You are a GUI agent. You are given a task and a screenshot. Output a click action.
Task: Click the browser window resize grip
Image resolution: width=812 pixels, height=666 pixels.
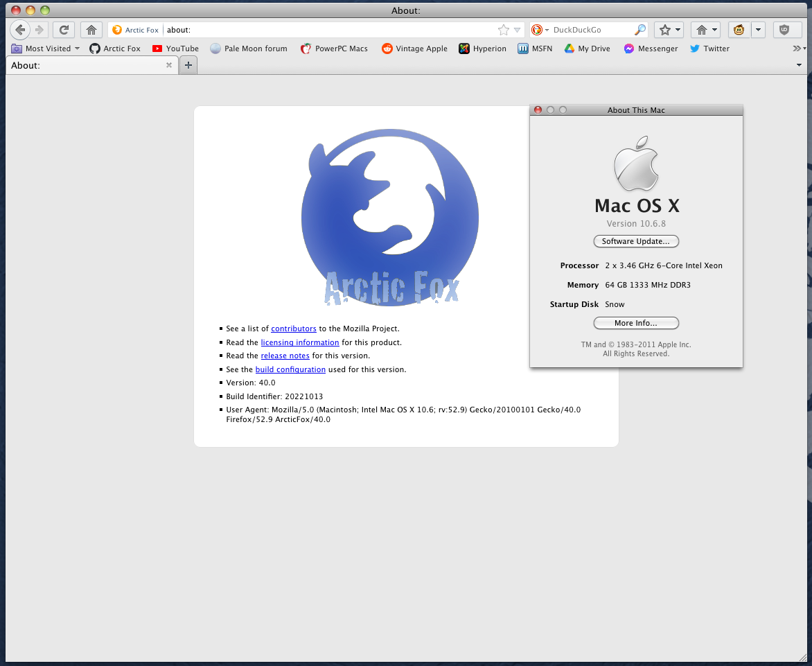pos(803,657)
